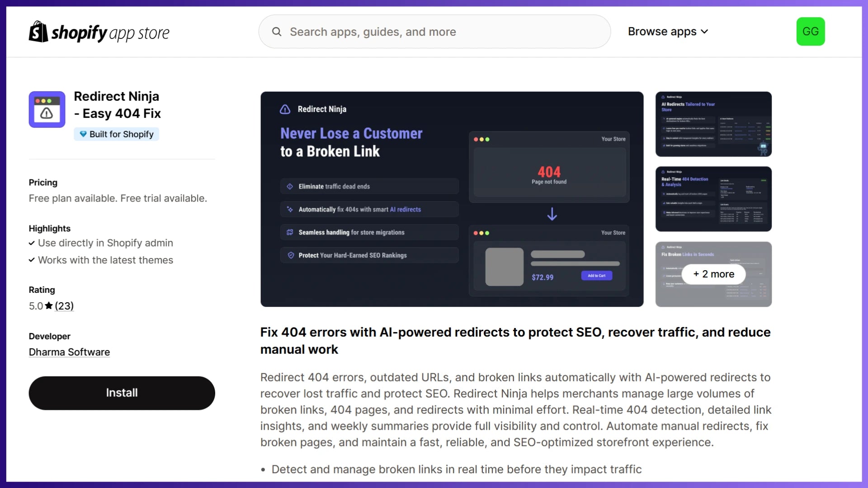The height and width of the screenshot is (488, 868).
Task: Click the rating star icon
Action: point(49,306)
